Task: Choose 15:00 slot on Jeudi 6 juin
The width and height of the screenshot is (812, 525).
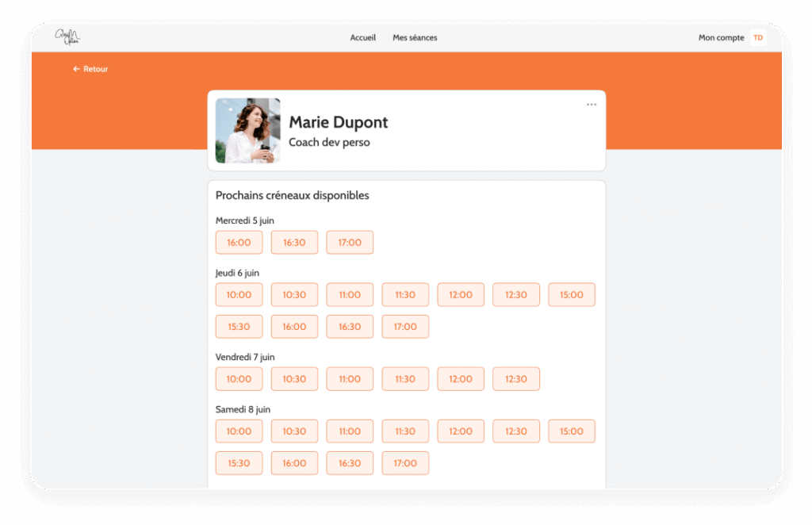Action: [x=572, y=295]
